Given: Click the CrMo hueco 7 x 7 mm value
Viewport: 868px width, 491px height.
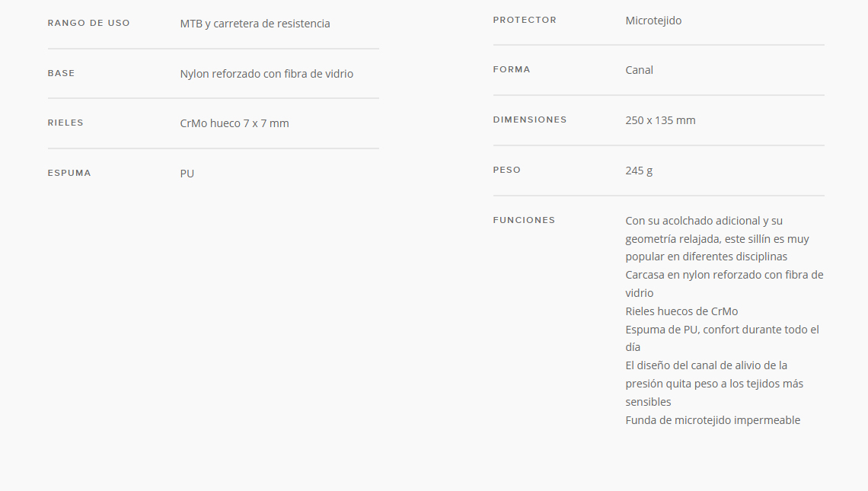Looking at the screenshot, I should tap(235, 123).
